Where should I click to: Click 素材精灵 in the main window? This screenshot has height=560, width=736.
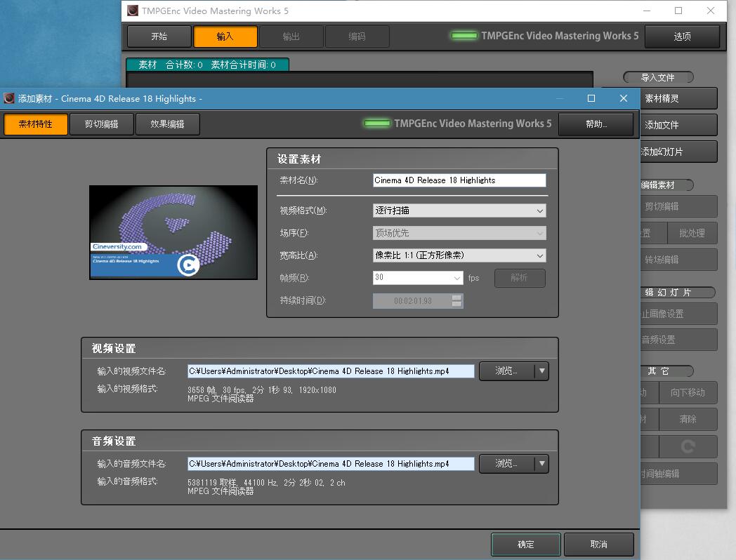coord(678,98)
